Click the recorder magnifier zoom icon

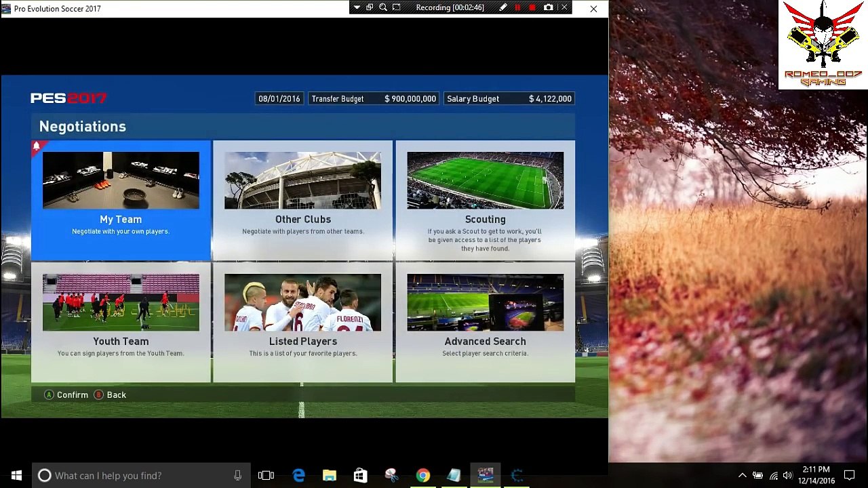[x=383, y=7]
